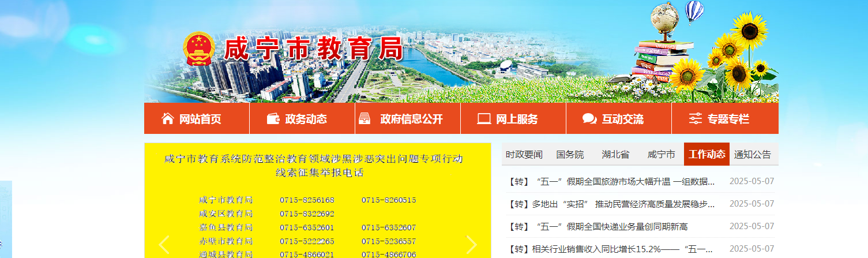
Task: Read article on 民营经济高质量发展
Action: 611,204
